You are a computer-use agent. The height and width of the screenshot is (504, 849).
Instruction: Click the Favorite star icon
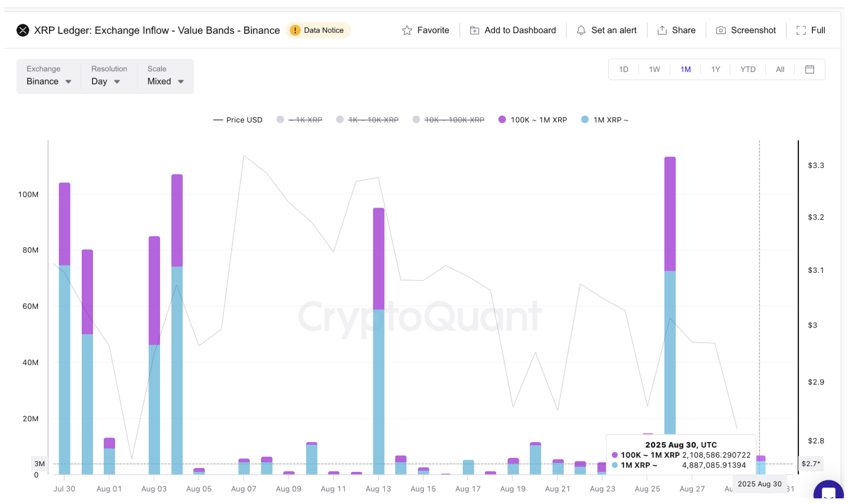tap(406, 30)
